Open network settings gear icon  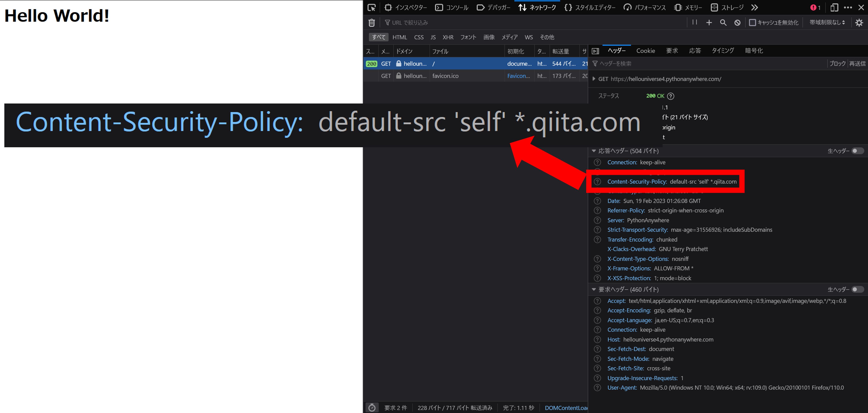click(859, 22)
